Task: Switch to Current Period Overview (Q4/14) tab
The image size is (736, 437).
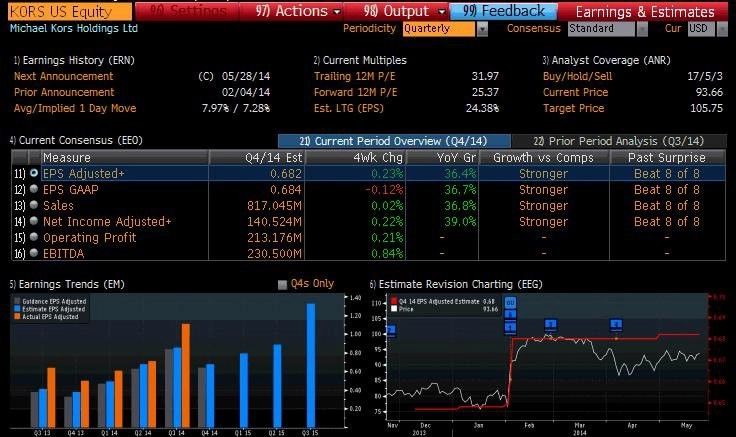Action: [394, 141]
